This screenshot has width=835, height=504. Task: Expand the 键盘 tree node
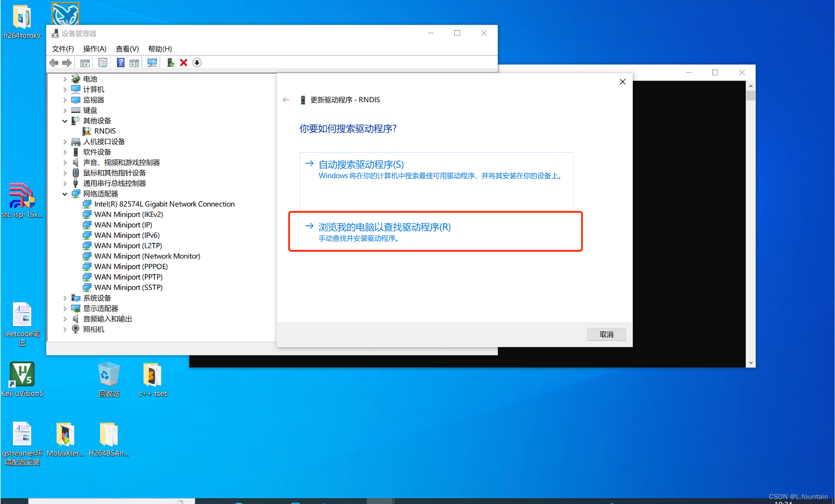tap(65, 110)
